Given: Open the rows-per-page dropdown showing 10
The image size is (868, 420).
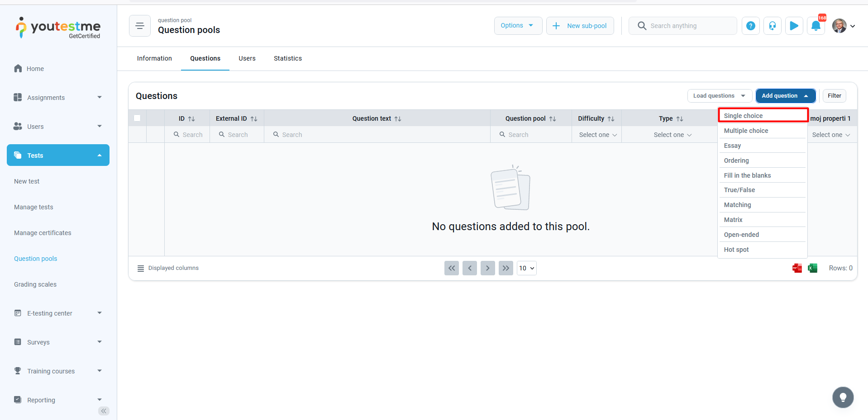Looking at the screenshot, I should [x=526, y=268].
